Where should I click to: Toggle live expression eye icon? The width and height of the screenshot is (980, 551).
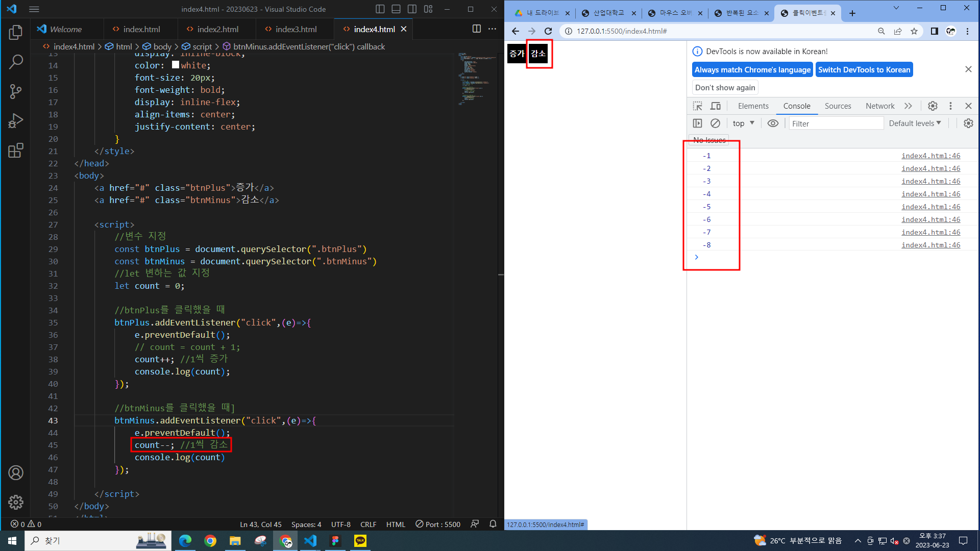point(773,123)
